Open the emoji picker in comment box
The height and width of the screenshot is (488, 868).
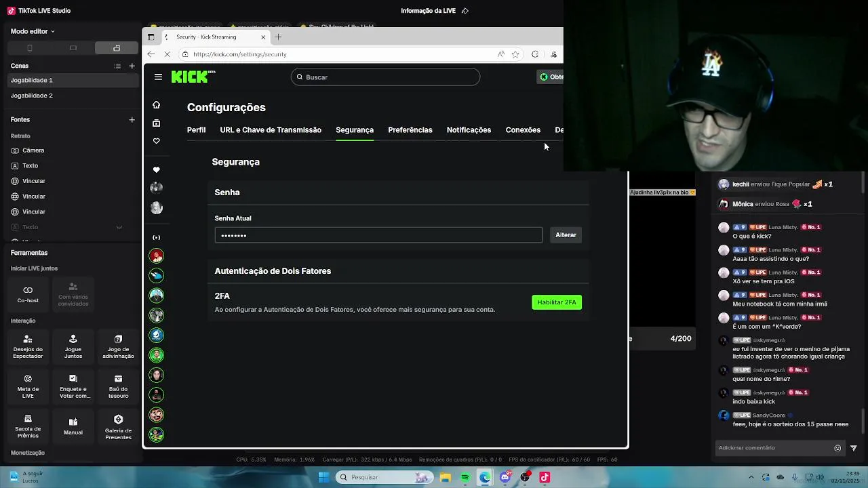(837, 448)
